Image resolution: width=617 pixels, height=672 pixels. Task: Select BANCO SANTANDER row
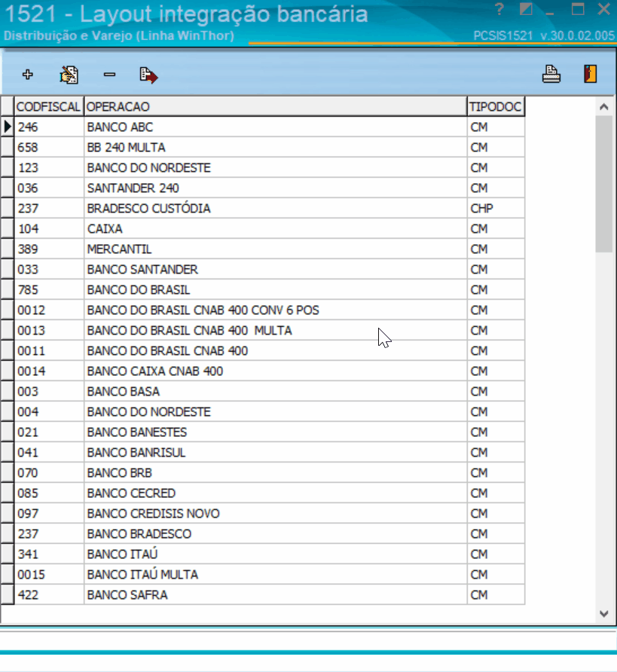(x=270, y=270)
